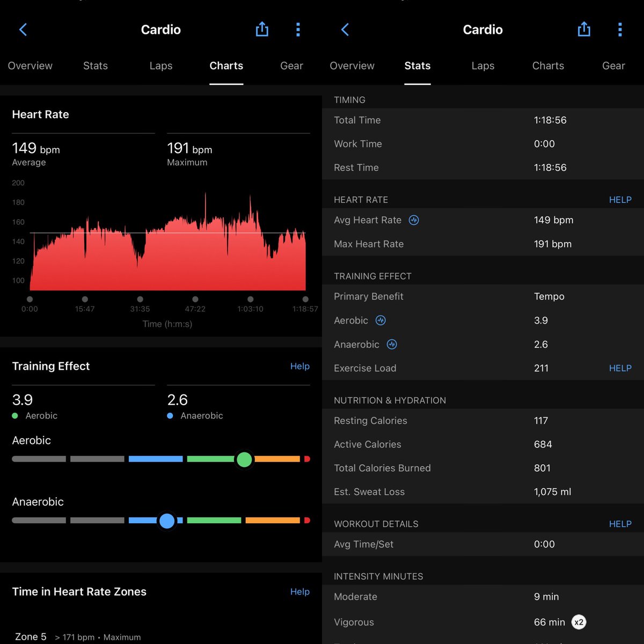The height and width of the screenshot is (644, 644).
Task: Tap the 149 bpm Average value
Action: (36, 148)
